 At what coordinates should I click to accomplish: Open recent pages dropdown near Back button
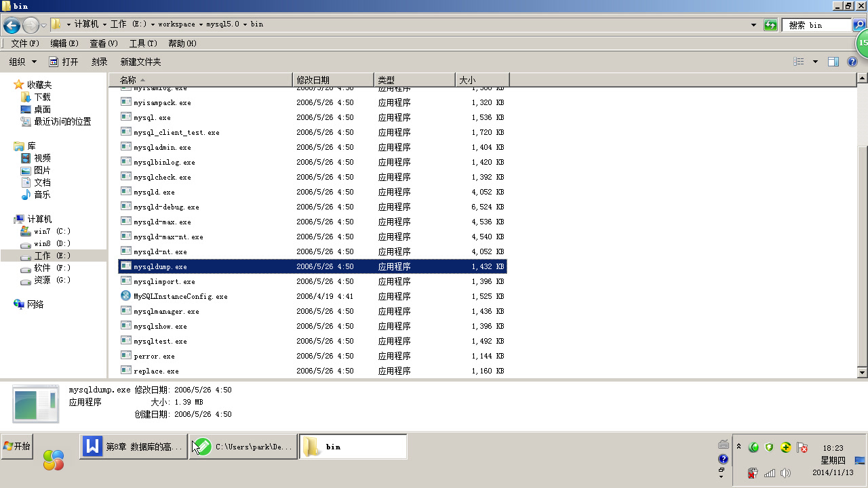[44, 26]
